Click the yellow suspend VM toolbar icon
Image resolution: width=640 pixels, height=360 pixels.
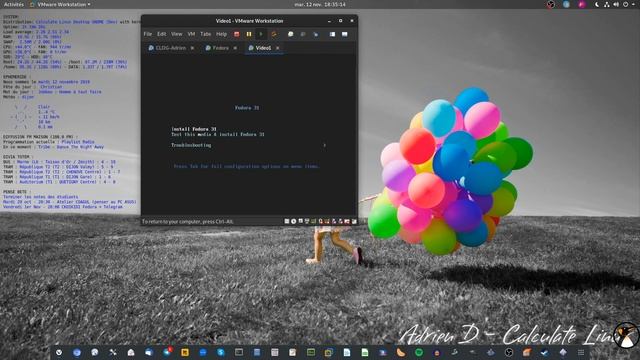pos(249,34)
